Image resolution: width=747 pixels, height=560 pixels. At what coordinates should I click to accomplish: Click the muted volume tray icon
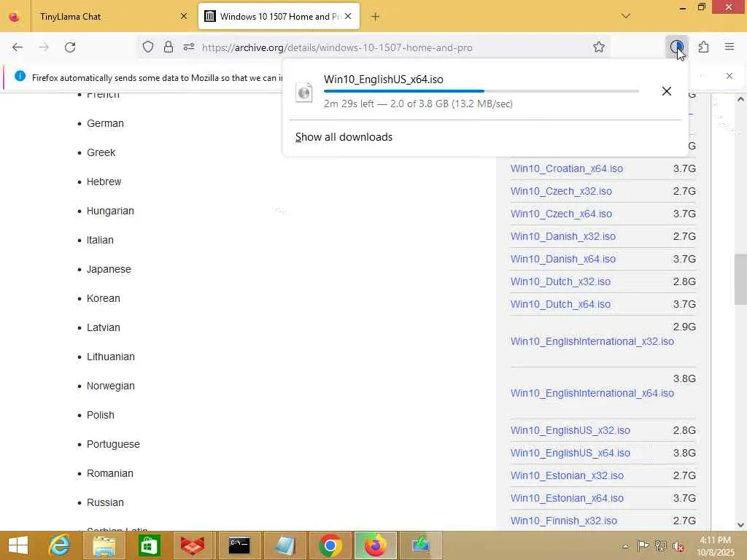click(678, 545)
